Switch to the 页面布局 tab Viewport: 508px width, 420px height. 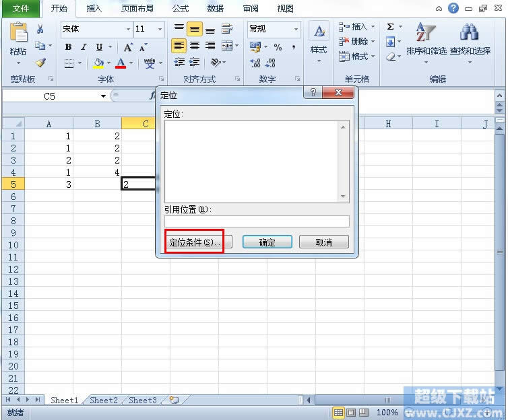click(x=137, y=9)
